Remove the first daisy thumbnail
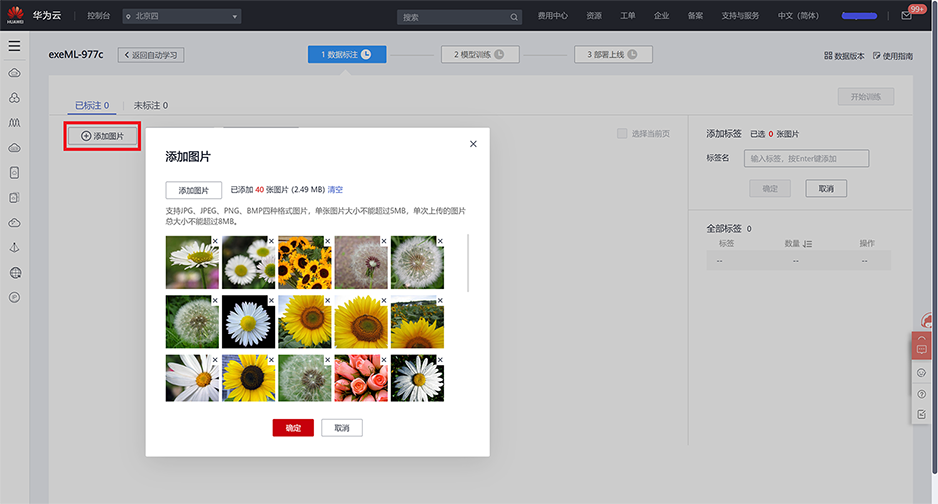This screenshot has width=938, height=504. point(215,241)
